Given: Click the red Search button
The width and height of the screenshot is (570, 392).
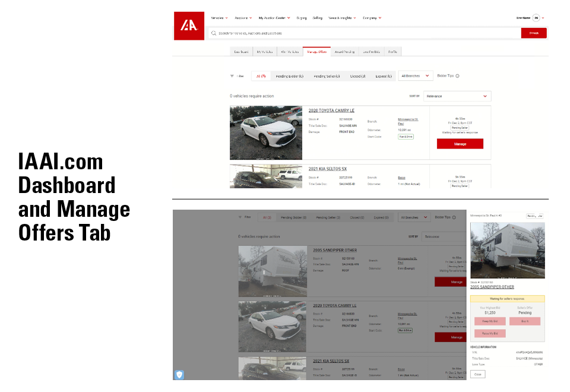Looking at the screenshot, I should coord(534,33).
